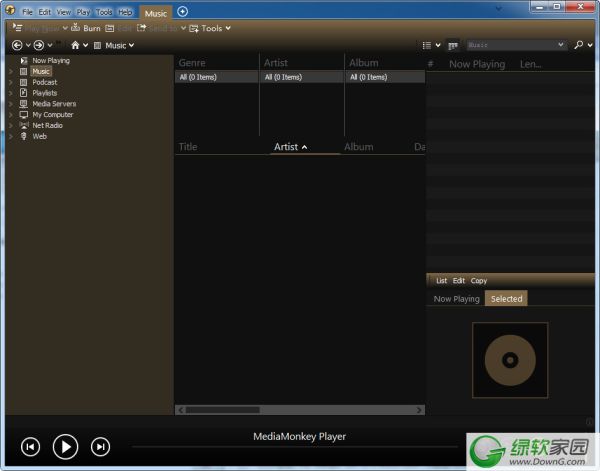
Task: Open the Music breadcrumb dropdown
Action: [x=131, y=45]
